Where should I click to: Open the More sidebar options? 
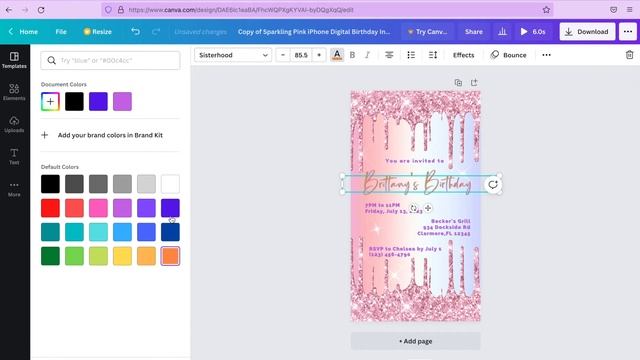[x=14, y=189]
